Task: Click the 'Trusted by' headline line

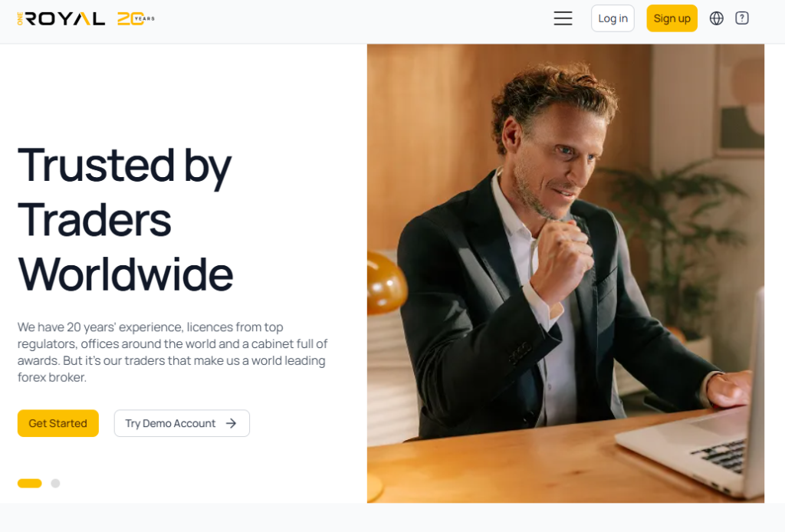Action: (x=124, y=166)
